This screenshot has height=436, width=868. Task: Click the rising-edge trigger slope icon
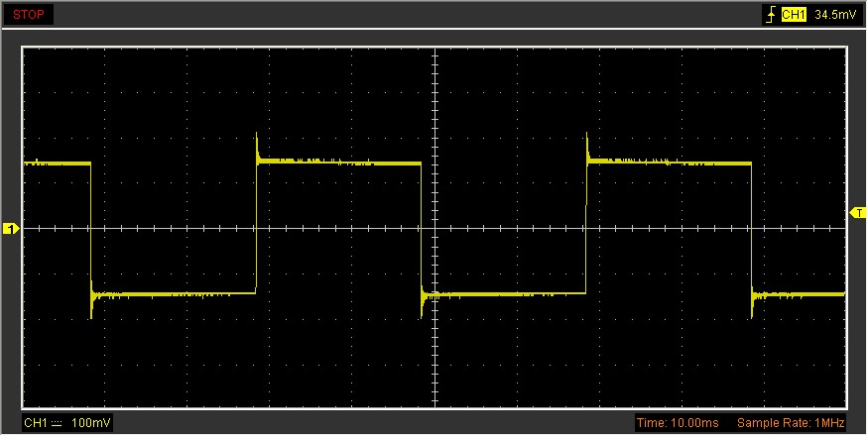point(769,15)
